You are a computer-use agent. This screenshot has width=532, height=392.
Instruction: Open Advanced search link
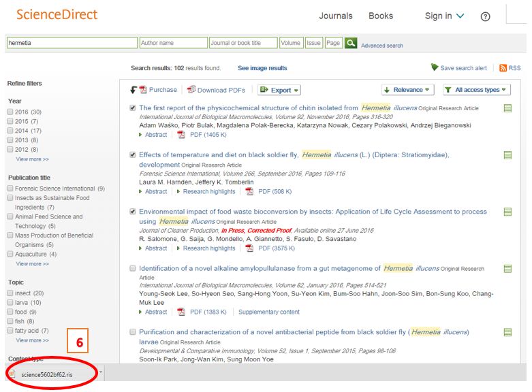382,46
